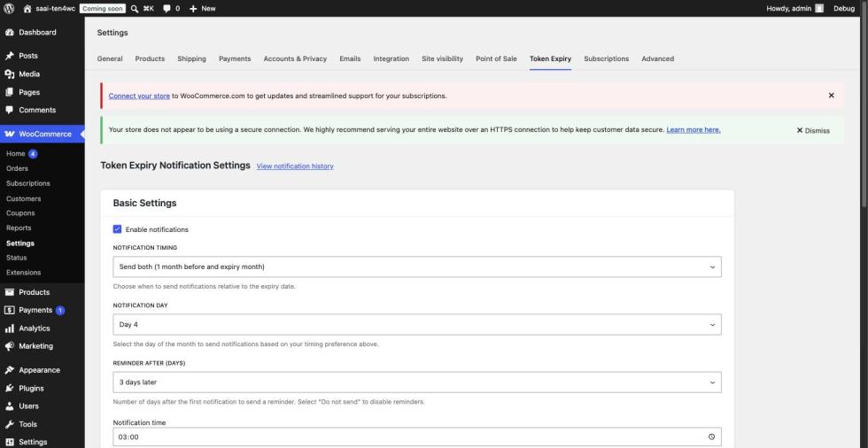This screenshot has height=448, width=868.
Task: Click the Settings sliders icon at sidebar bottom
Action: coord(10,442)
